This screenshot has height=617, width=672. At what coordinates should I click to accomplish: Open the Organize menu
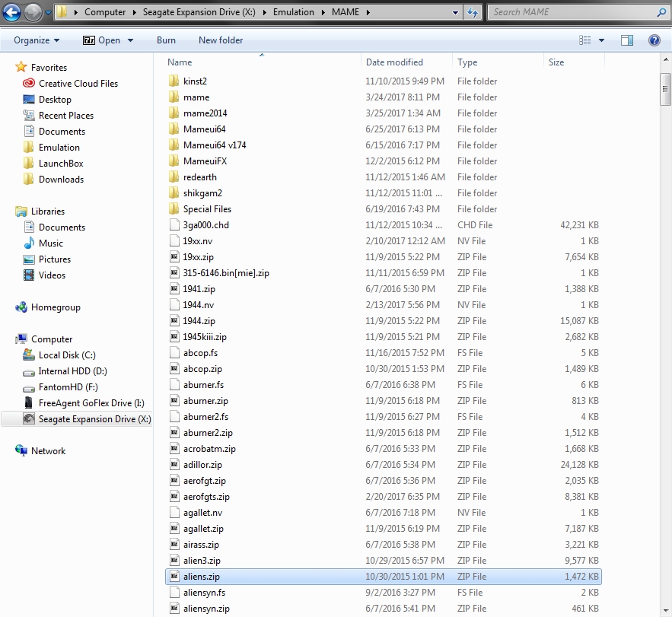pos(37,40)
